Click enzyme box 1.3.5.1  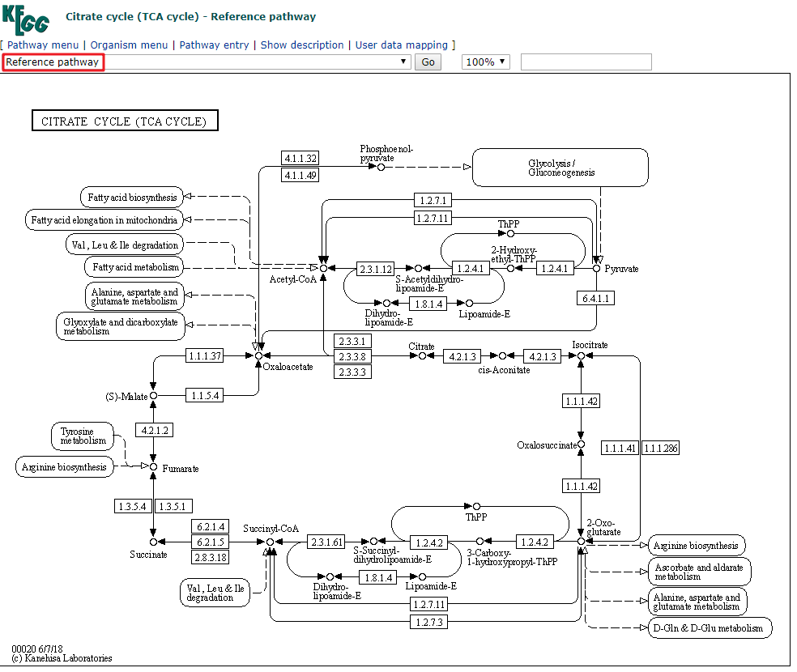173,506
